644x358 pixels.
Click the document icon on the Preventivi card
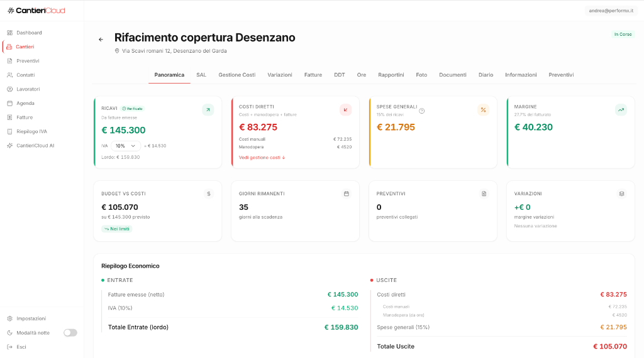click(484, 193)
